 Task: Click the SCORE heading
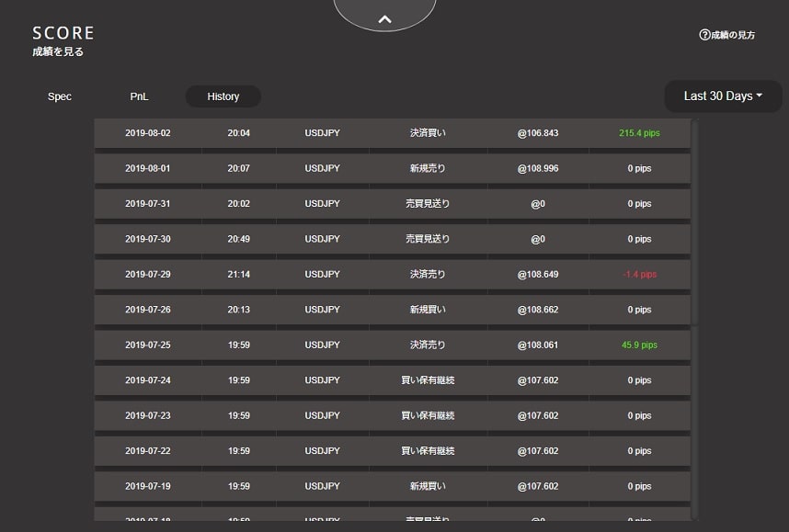(x=63, y=33)
